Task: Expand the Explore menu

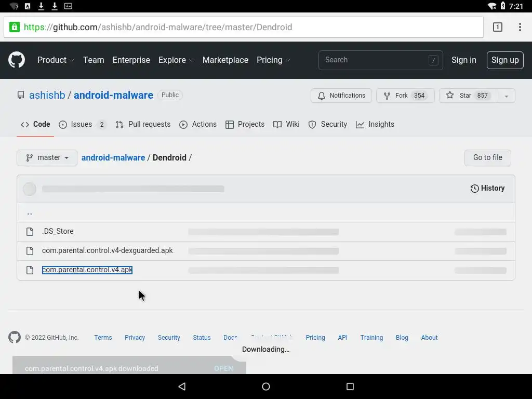Action: coord(176,60)
